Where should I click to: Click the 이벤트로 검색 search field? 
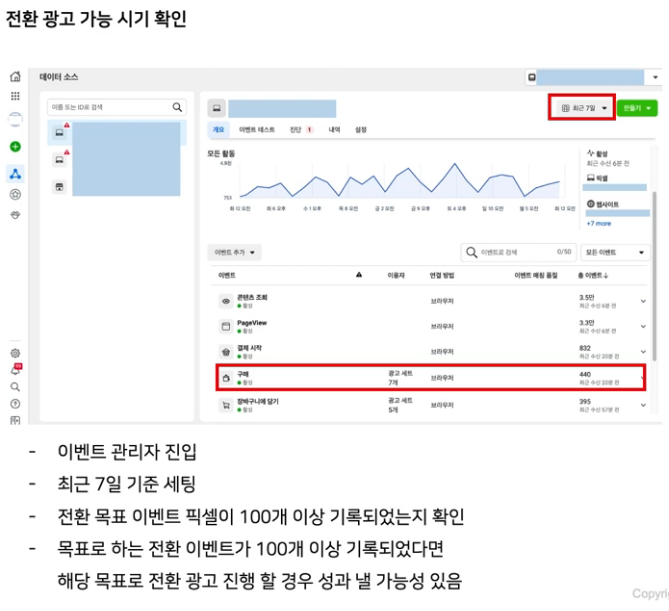519,253
